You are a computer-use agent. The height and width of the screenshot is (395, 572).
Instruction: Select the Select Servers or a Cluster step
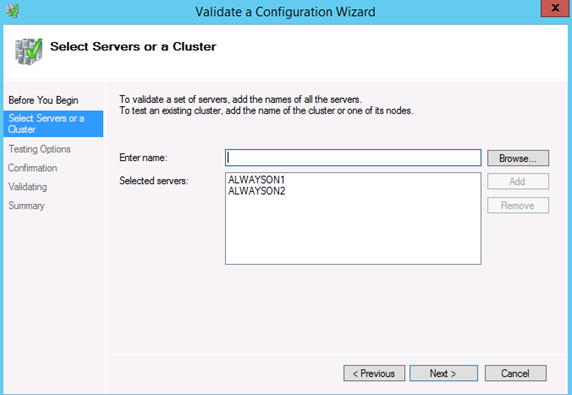tap(53, 124)
